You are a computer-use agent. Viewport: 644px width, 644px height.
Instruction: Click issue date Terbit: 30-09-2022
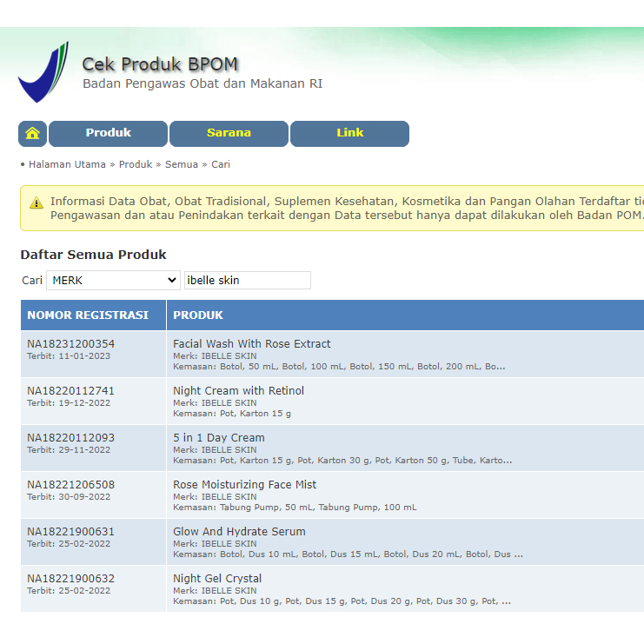coord(69,496)
